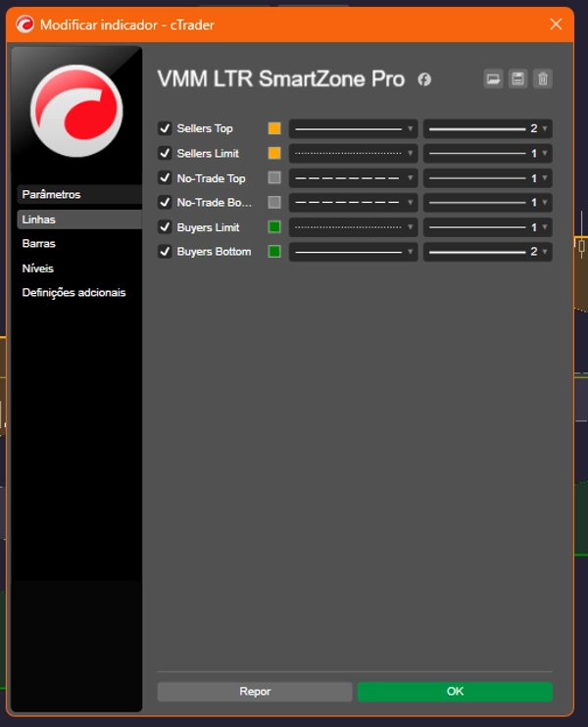
Task: Click the save preset floppy icon
Action: coord(518,79)
